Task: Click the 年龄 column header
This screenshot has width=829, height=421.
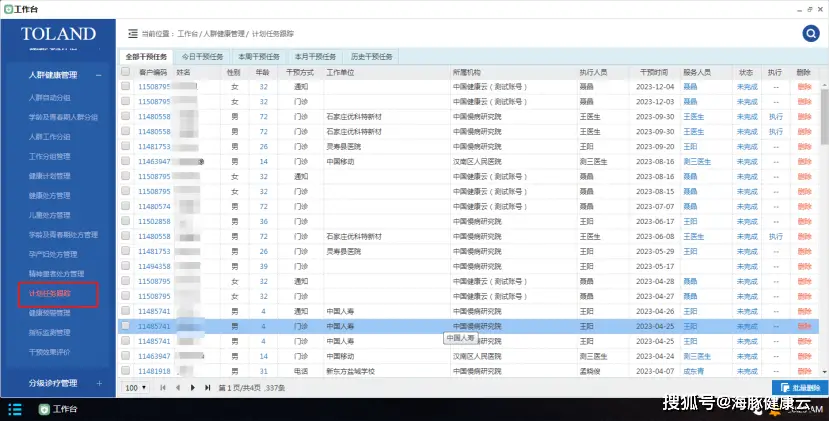Action: tap(262, 72)
